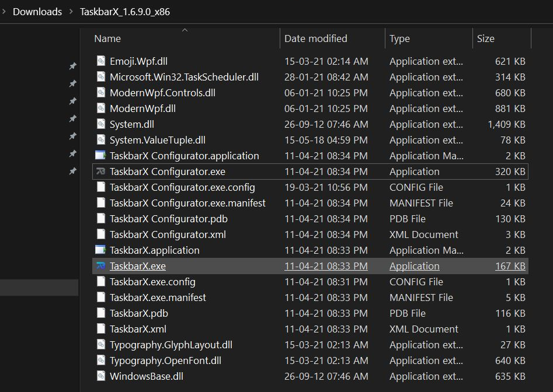Select the Typography.OpenFont.dll file
This screenshot has height=392, width=553.
click(x=165, y=360)
